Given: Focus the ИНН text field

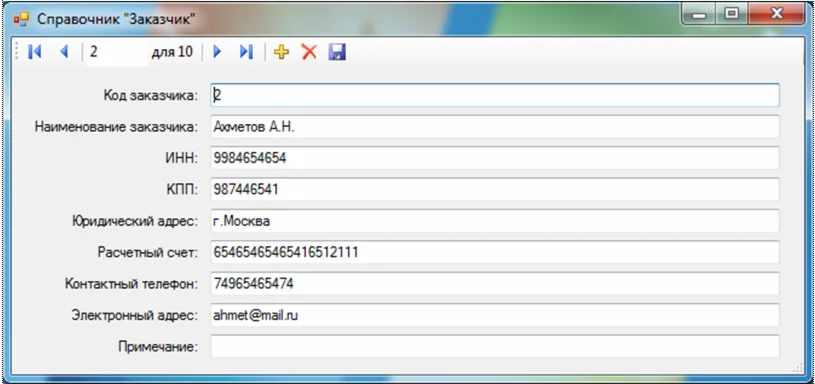Looking at the screenshot, I should 495,158.
